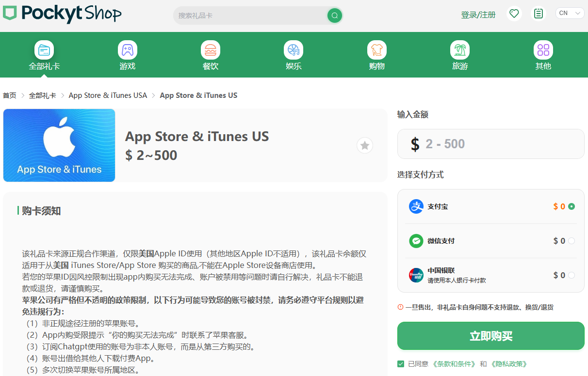Click the 餐饮 burger icon
The height and width of the screenshot is (376, 588).
(x=211, y=50)
